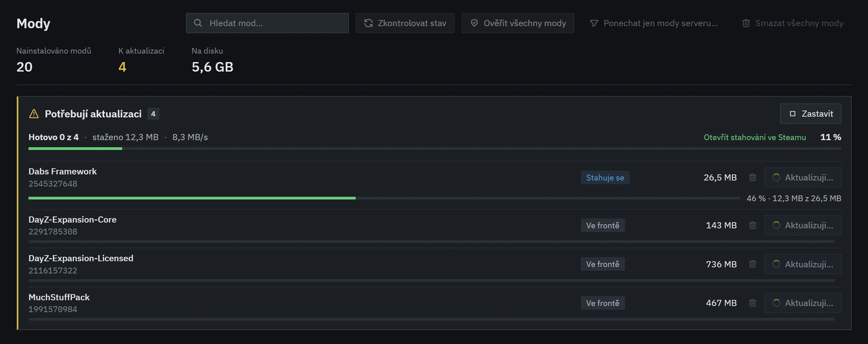Click the 467 MB size value
The width and height of the screenshot is (868, 344).
point(721,303)
